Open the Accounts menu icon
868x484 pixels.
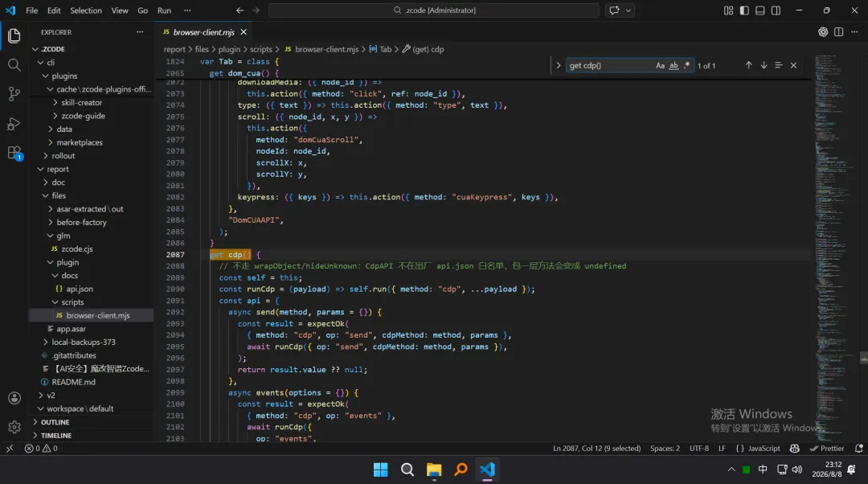coord(14,398)
